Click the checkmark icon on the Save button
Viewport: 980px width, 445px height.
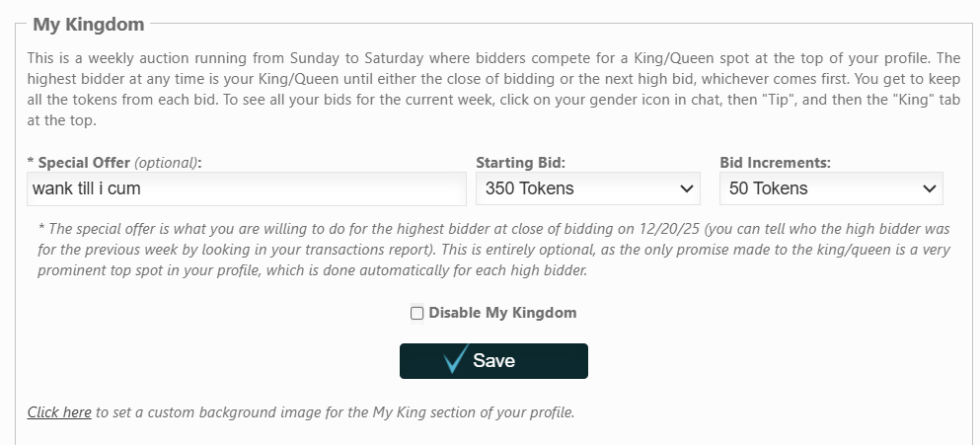[455, 360]
